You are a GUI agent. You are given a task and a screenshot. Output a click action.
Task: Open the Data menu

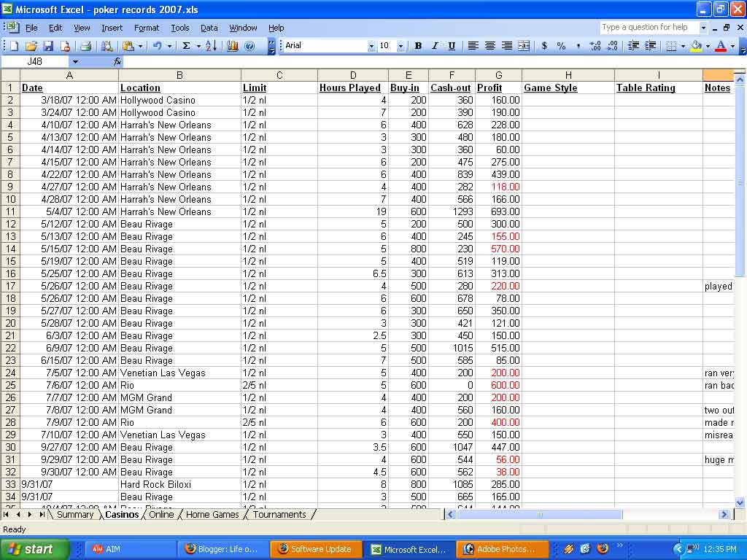tap(209, 28)
